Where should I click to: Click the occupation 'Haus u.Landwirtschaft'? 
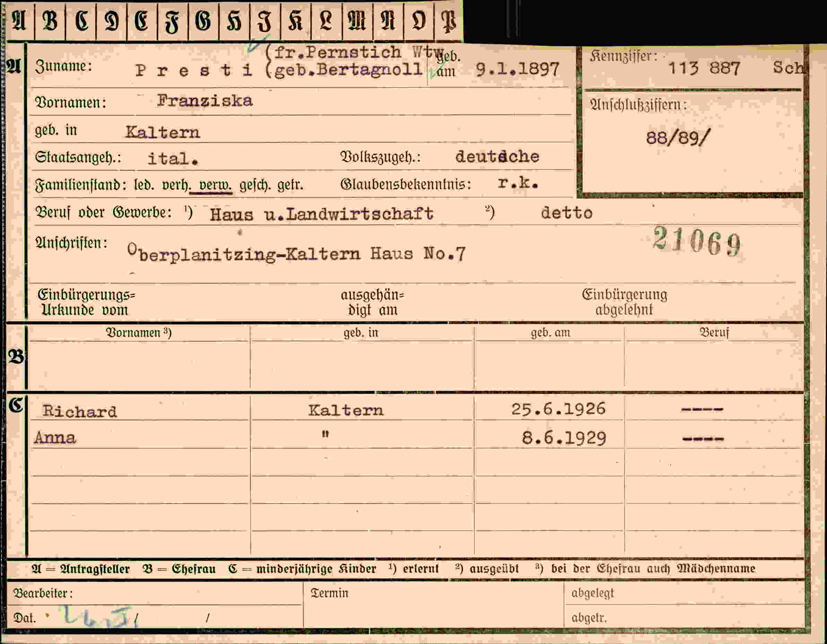(322, 214)
